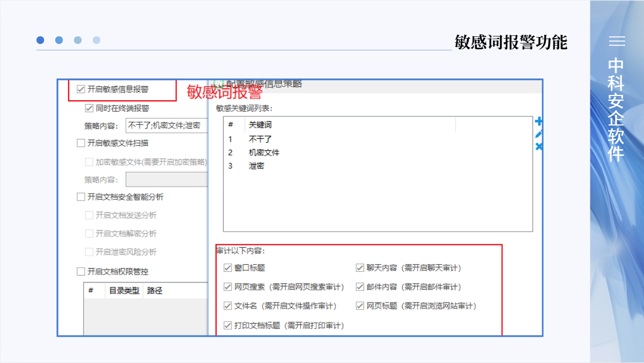The height and width of the screenshot is (363, 644).
Task: Click the 策略内容 field containing 不干了;机密文件;泄密
Action: [166, 125]
